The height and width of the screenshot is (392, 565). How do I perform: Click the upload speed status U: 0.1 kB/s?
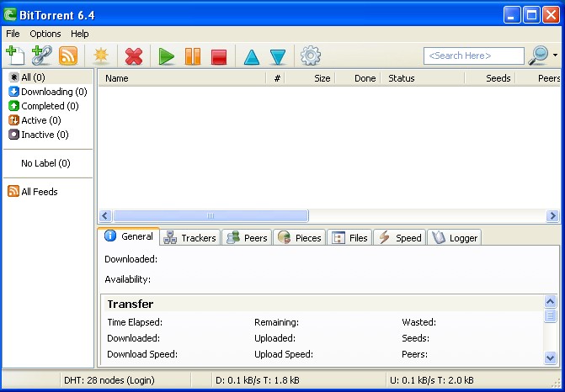coord(432,380)
